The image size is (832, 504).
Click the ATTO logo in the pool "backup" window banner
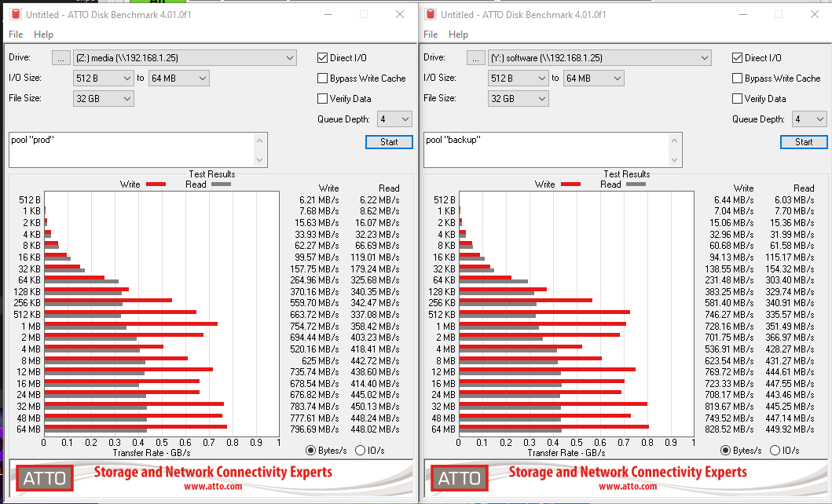coord(460,478)
